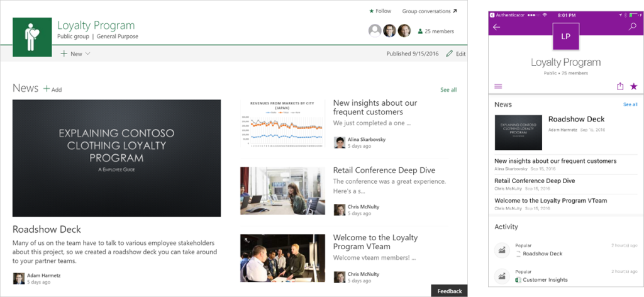The width and height of the screenshot is (644, 297).
Task: Open the Roadshow Deck large slide thumbnail
Action: coord(116,158)
